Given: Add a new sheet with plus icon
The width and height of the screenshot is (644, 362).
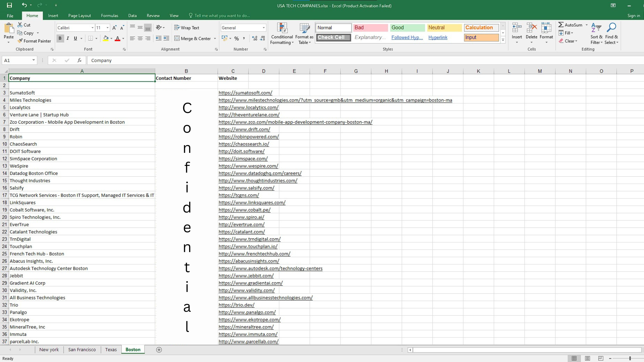Looking at the screenshot, I should point(159,350).
